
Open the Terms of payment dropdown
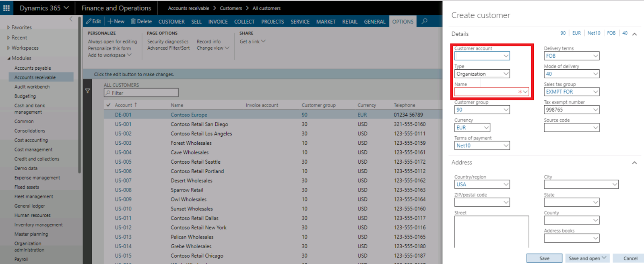tap(506, 146)
